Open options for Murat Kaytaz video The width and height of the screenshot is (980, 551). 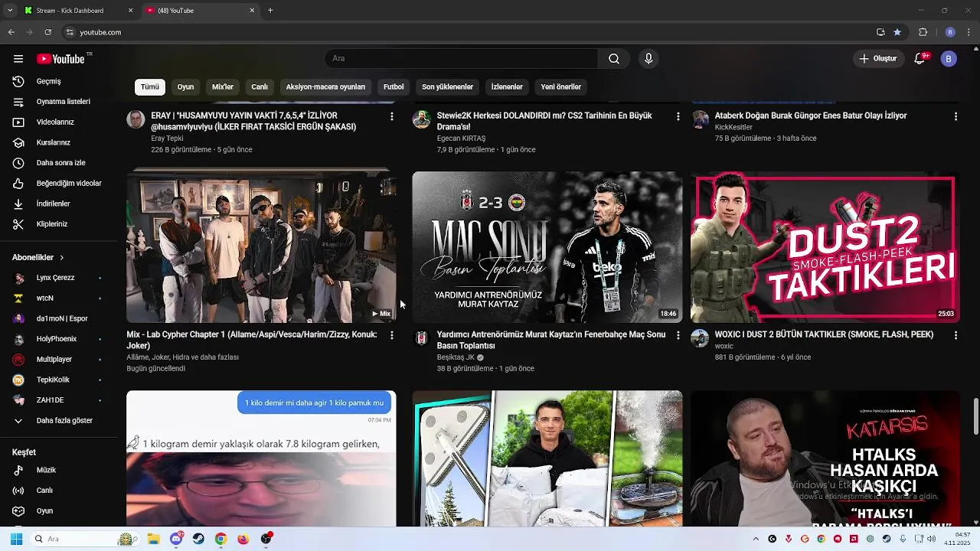(x=678, y=335)
